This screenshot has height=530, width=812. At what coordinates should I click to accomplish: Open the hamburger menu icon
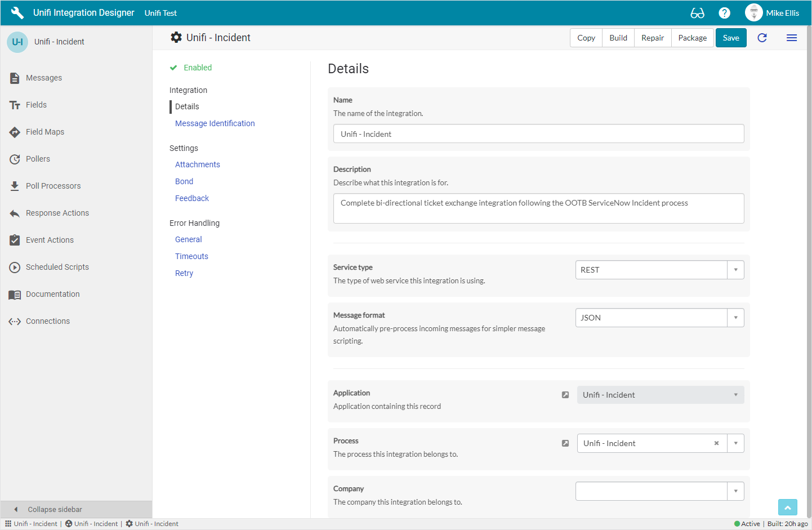tap(791, 38)
